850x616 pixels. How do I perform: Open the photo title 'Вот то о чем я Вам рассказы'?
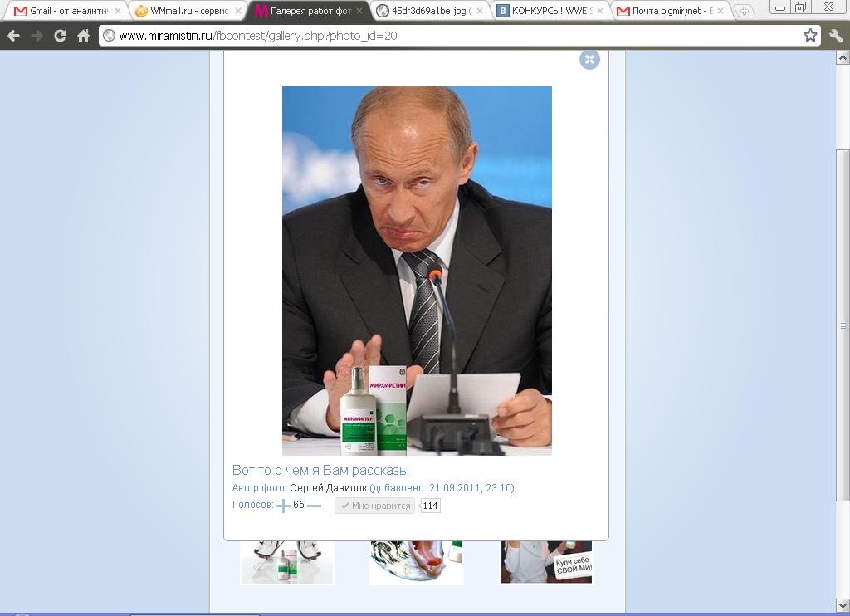click(320, 470)
